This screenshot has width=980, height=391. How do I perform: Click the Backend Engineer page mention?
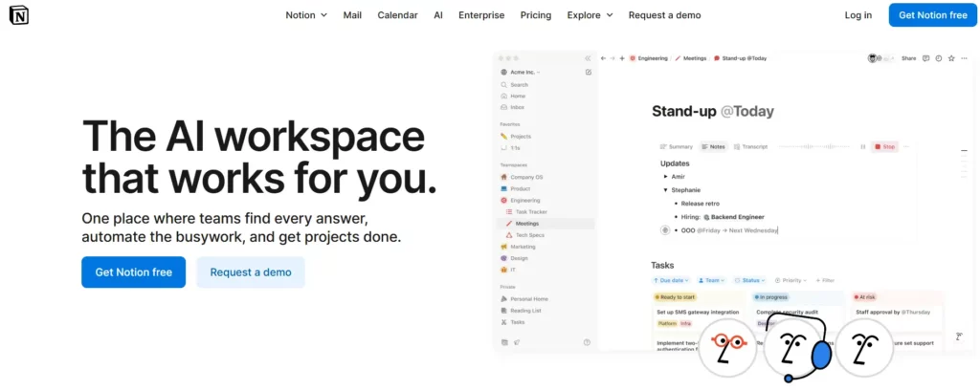pyautogui.click(x=734, y=217)
